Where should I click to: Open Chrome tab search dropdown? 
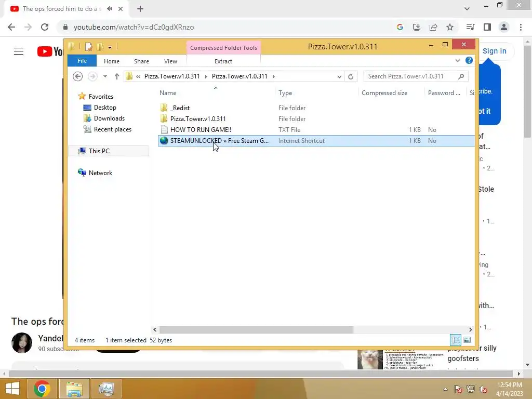point(467,9)
